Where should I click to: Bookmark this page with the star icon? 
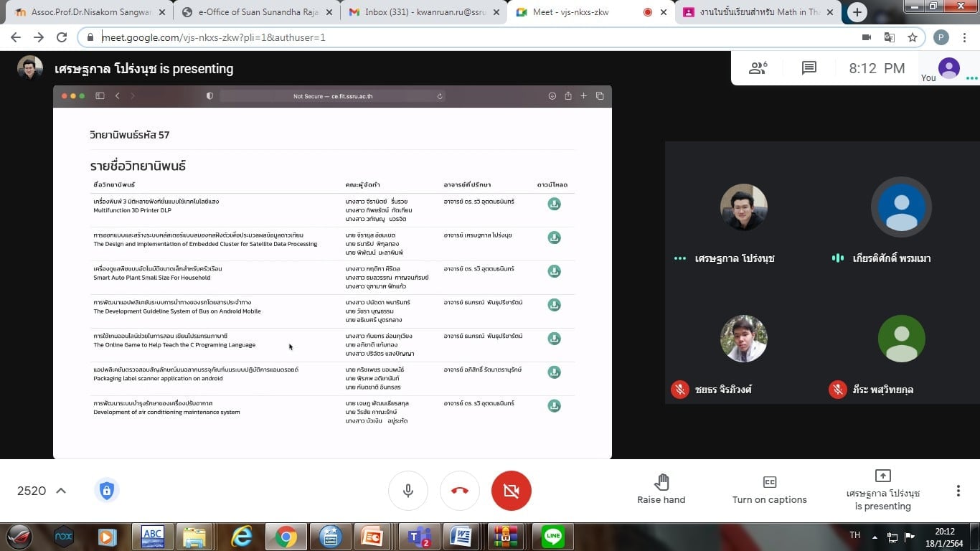tap(912, 37)
